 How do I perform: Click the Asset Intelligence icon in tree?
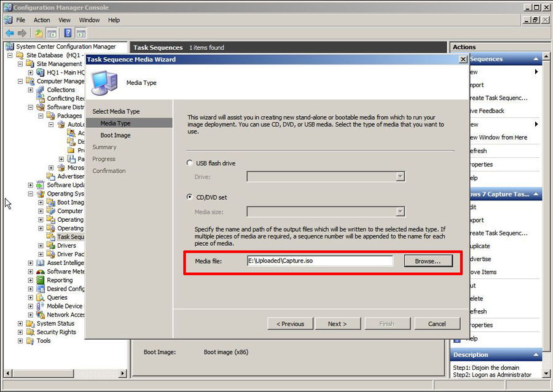click(41, 263)
